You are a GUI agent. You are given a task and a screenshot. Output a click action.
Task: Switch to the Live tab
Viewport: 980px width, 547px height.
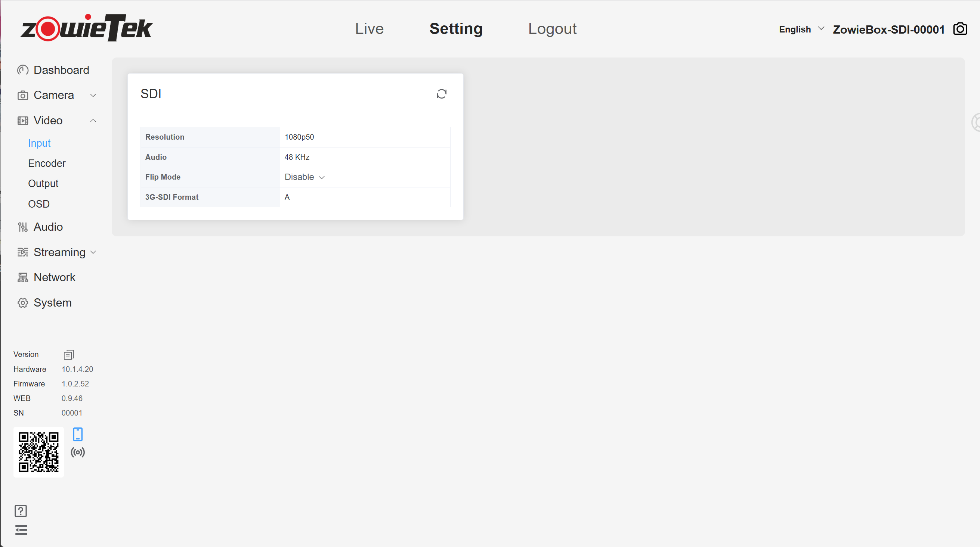coord(369,29)
